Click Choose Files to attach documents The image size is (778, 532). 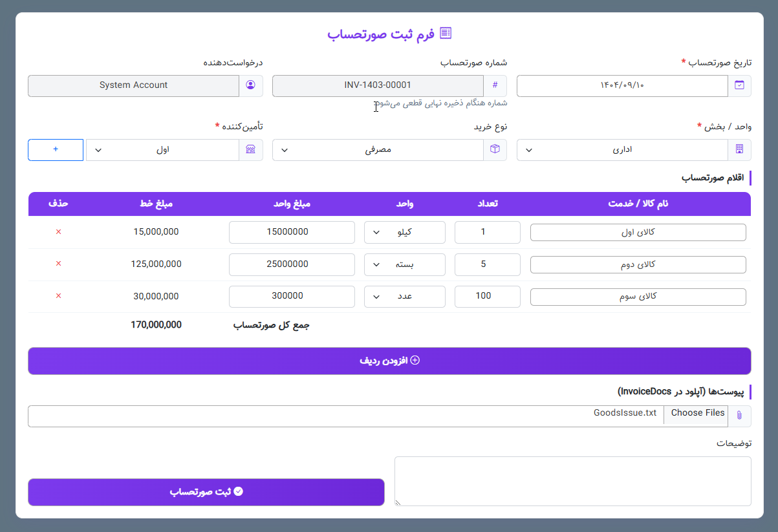pos(697,412)
